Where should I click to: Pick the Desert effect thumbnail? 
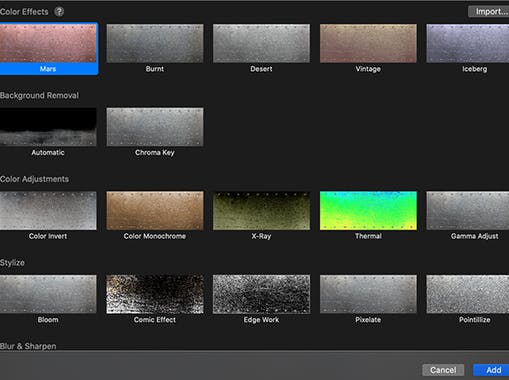tap(261, 43)
